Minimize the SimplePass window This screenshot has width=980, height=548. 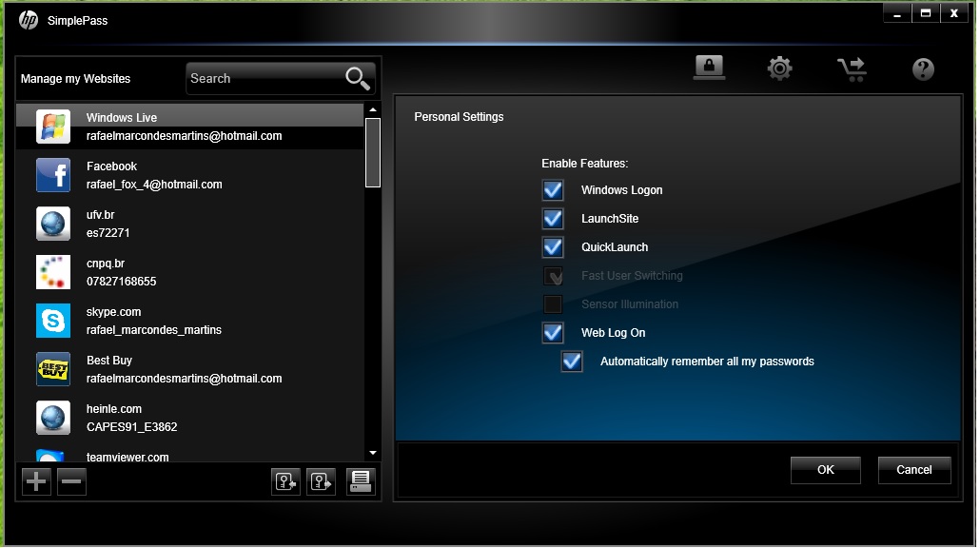pyautogui.click(x=897, y=13)
